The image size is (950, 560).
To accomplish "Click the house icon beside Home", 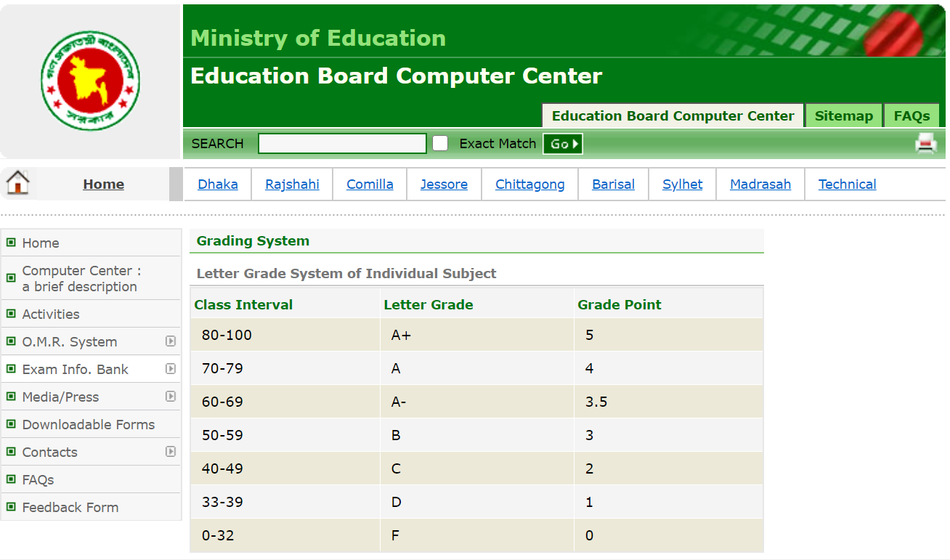I will [17, 182].
